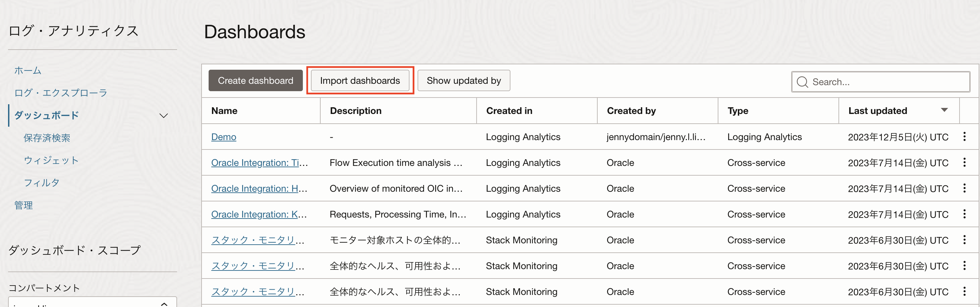Collapse the ダッシュボード sidebar section chevron
Screen dimensions: 980x307
(164, 116)
